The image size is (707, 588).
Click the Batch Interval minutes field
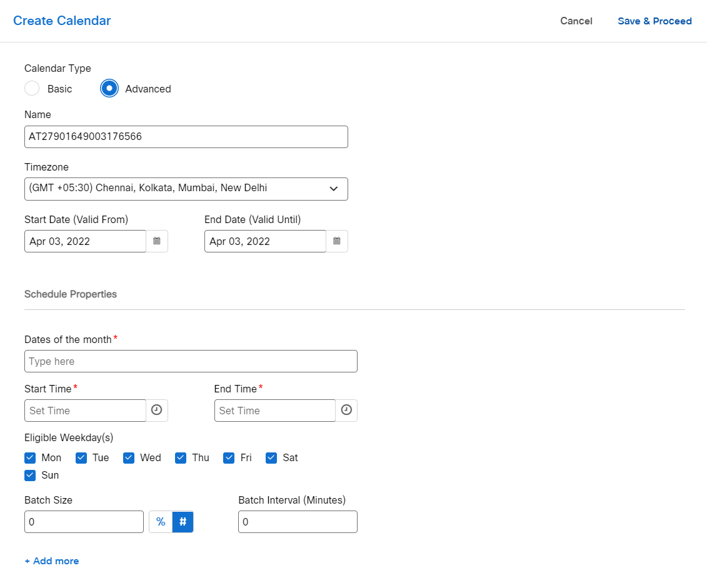(298, 522)
